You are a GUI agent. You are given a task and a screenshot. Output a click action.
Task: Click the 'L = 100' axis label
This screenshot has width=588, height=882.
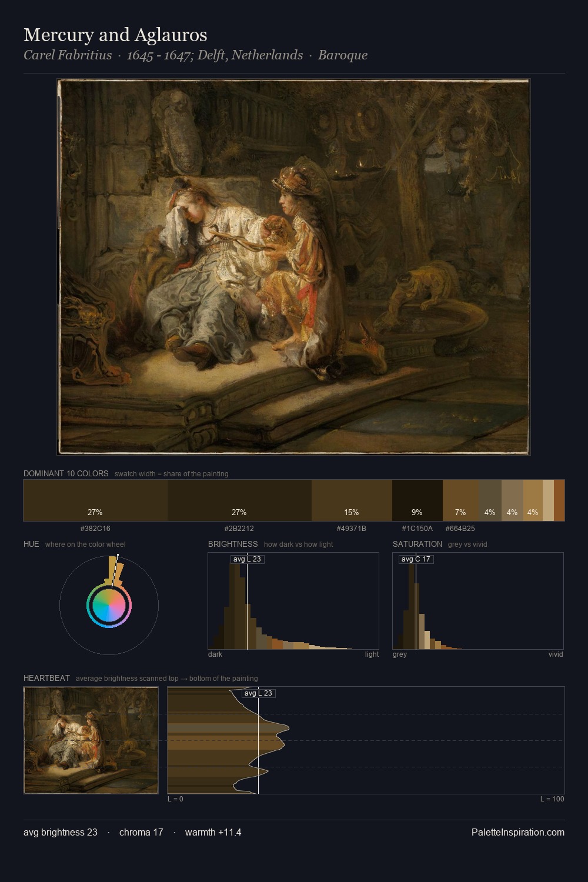coord(552,799)
